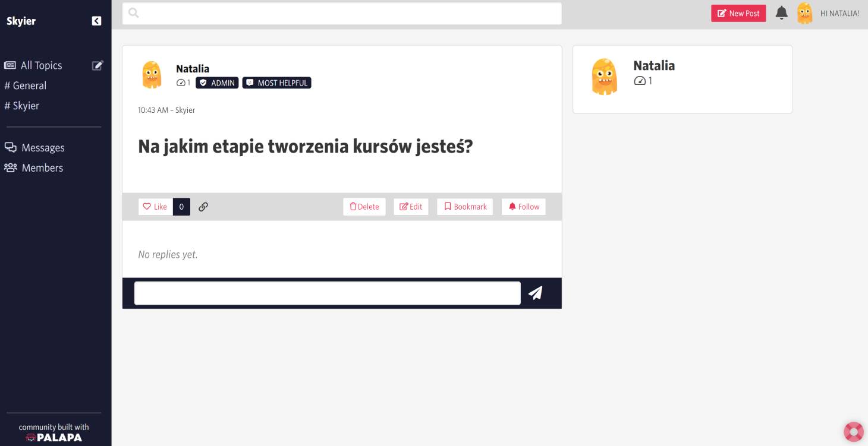Click the post author's monster avatar

click(x=152, y=75)
